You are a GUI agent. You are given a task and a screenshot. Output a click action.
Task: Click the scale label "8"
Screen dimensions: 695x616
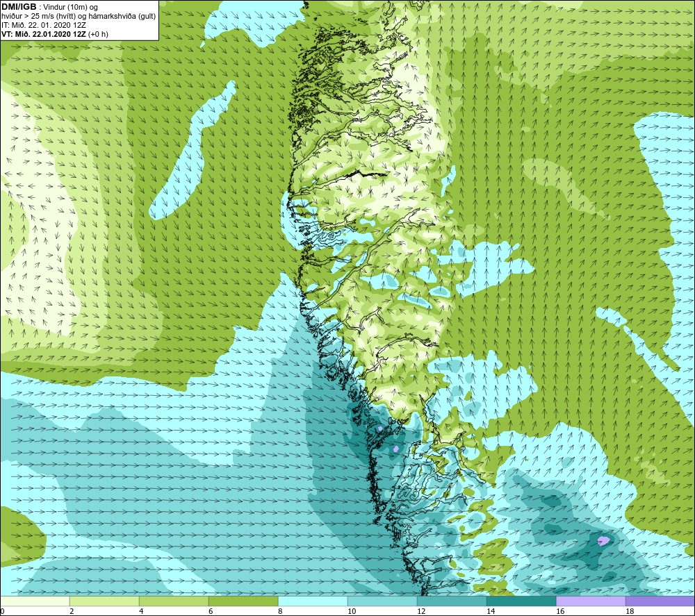(x=280, y=612)
